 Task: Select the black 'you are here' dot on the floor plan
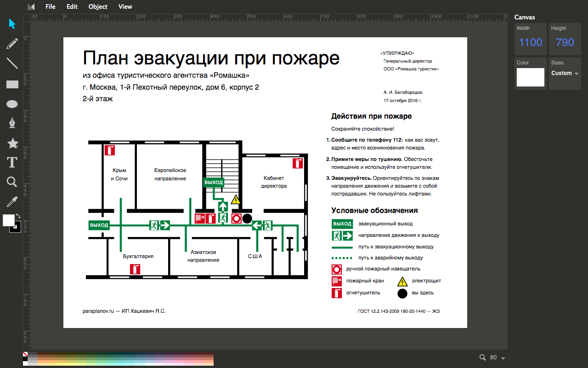[247, 218]
